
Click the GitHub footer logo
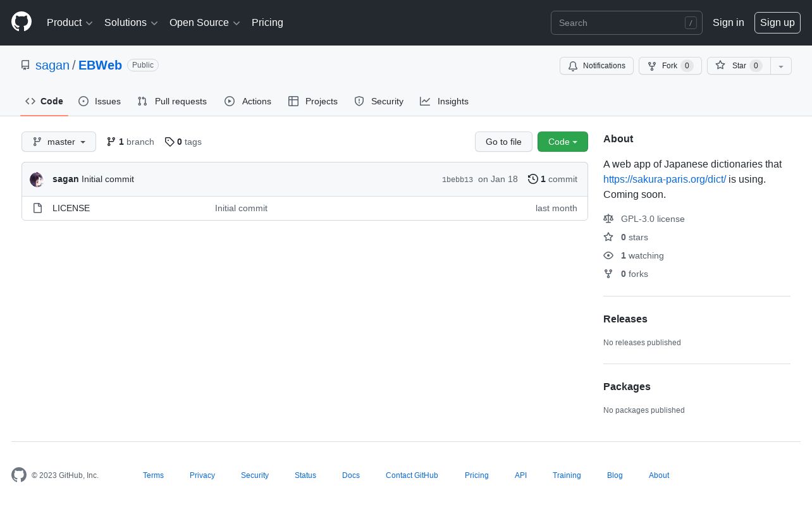(x=19, y=475)
